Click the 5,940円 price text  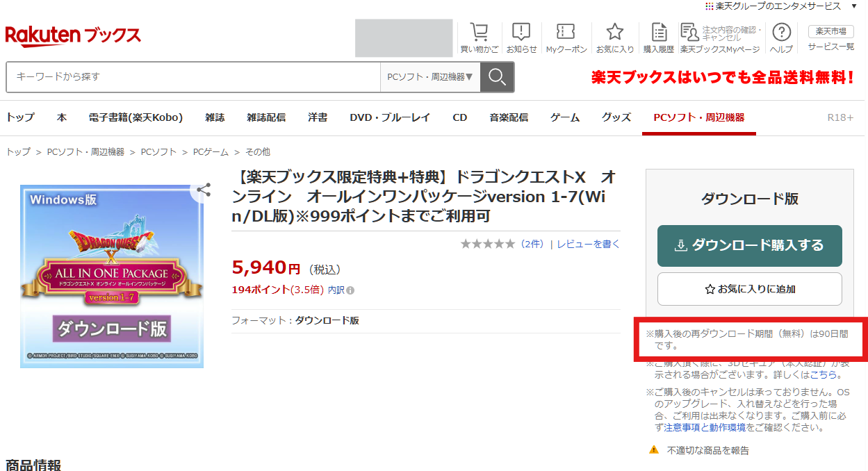(x=266, y=267)
